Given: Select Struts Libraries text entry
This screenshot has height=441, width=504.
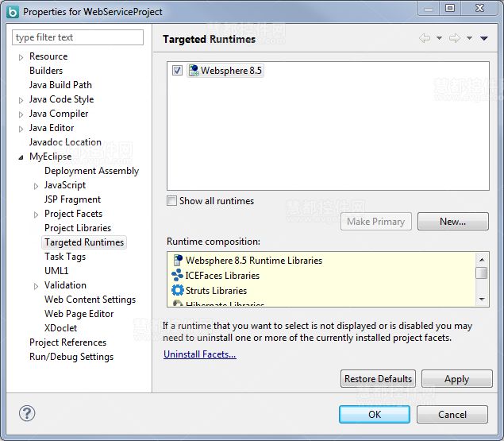Looking at the screenshot, I should point(216,291).
